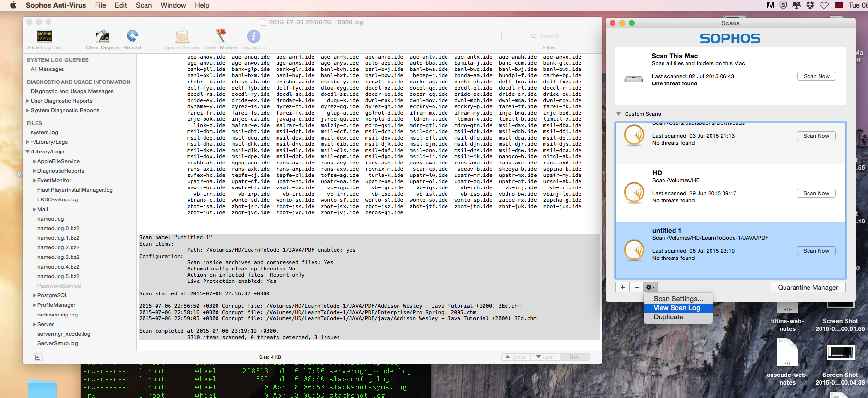
Task: Click Scan Now for HD scan
Action: click(816, 193)
